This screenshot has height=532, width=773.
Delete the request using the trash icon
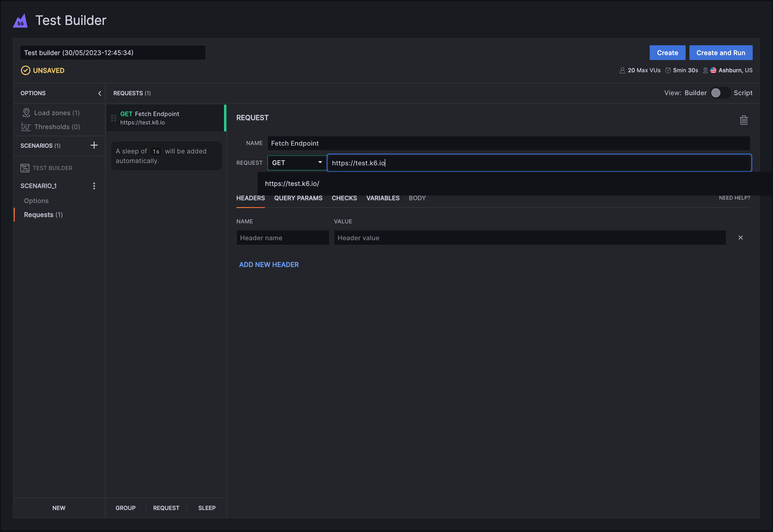point(744,120)
